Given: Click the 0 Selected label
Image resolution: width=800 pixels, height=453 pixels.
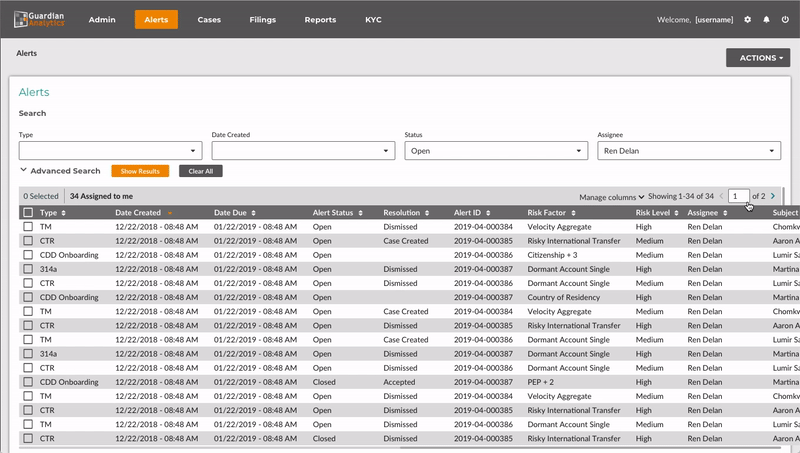Looking at the screenshot, I should pos(41,196).
